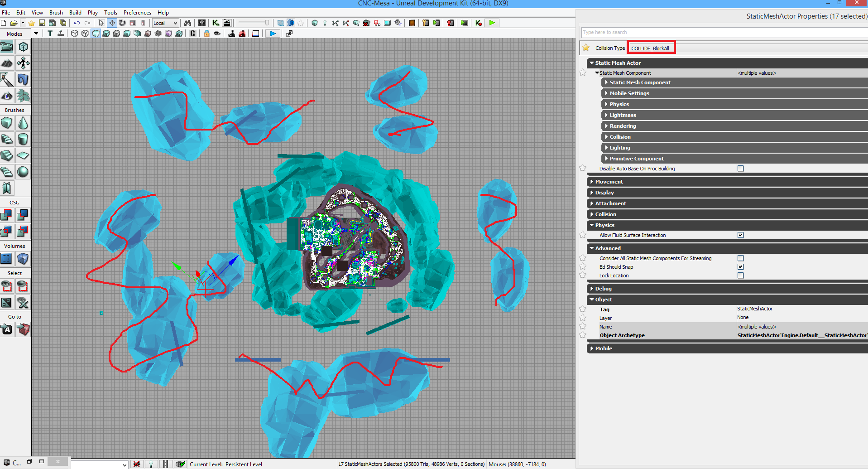Click the status bar command combo box

[x=99, y=464]
